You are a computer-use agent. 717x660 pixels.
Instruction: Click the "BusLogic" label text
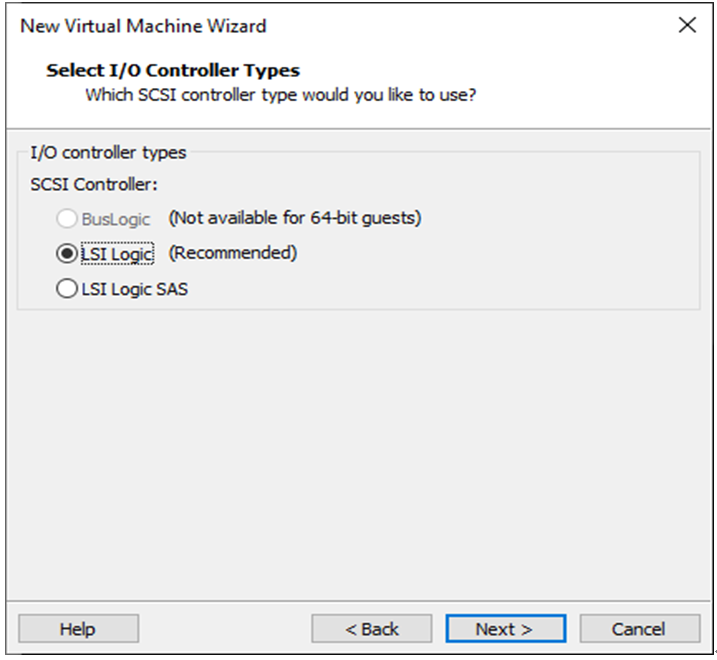click(x=116, y=218)
